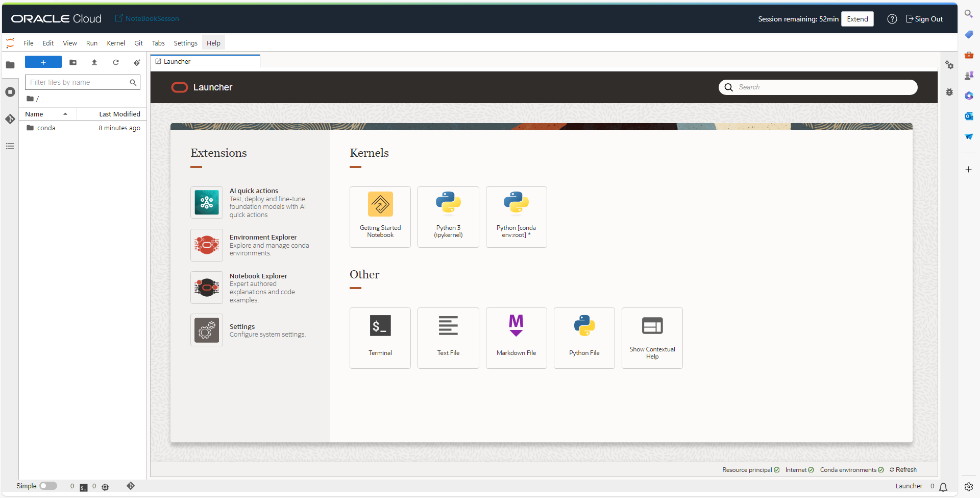Click Sign Out
Viewport: 980px width, 498px height.
[924, 19]
